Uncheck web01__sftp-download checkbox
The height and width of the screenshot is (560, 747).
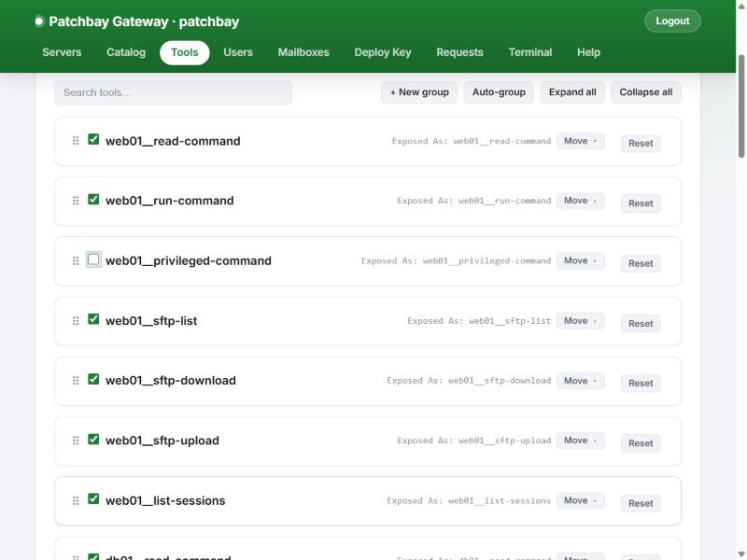coord(93,379)
